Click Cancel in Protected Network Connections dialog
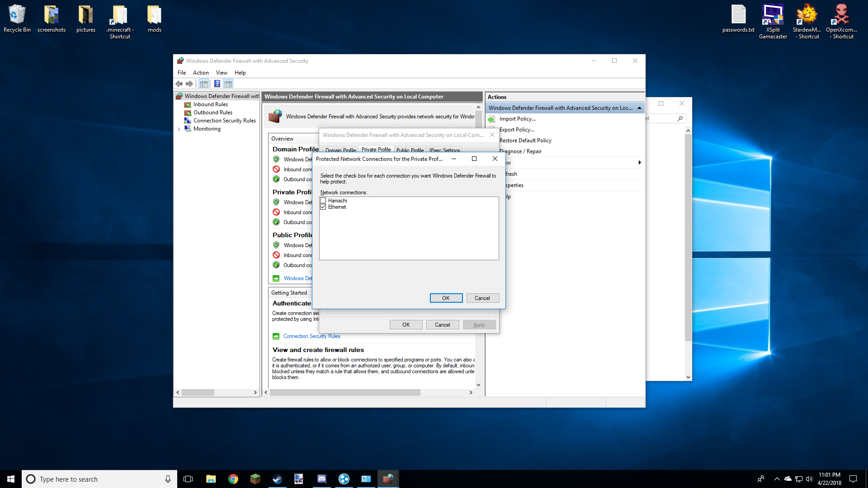The height and width of the screenshot is (488, 868). tap(482, 298)
